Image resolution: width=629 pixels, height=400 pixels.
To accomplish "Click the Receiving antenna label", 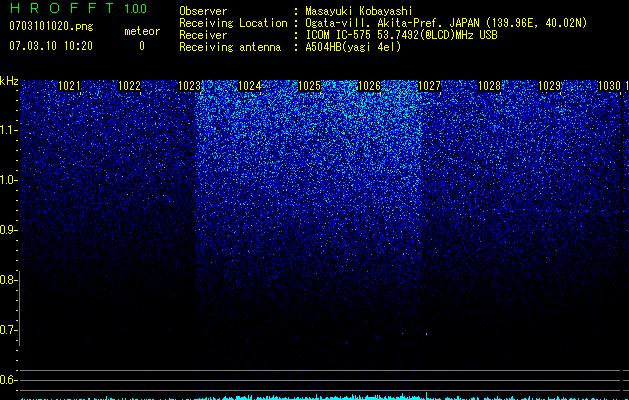I will click(x=230, y=47).
